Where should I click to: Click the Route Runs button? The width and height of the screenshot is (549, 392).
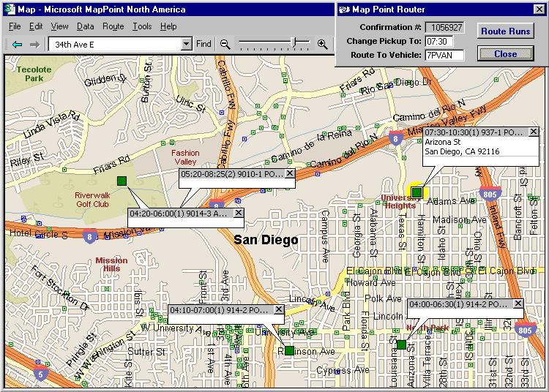coord(506,31)
